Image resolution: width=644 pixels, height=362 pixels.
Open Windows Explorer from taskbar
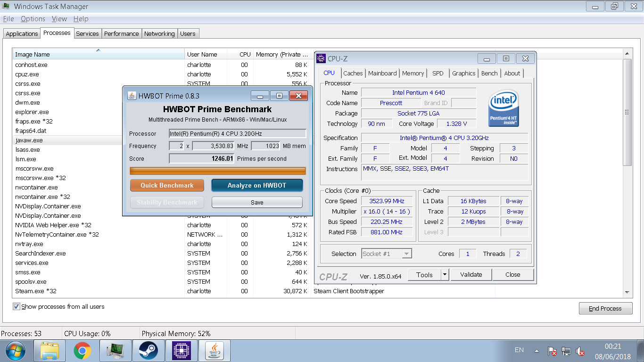point(50,351)
